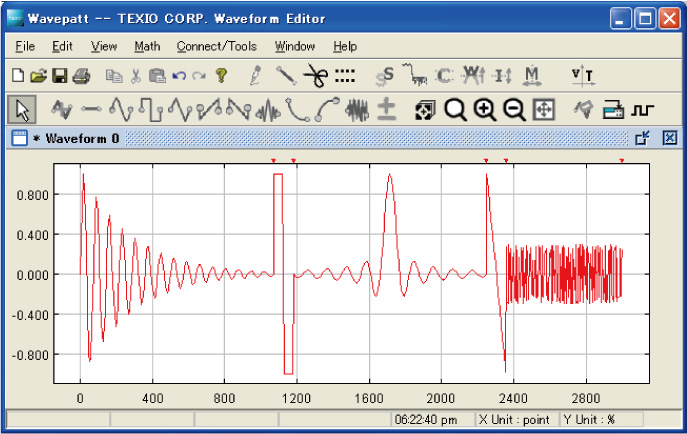Viewport: 687px width, 434px height.
Task: Redo the undone action
Action: (198, 76)
